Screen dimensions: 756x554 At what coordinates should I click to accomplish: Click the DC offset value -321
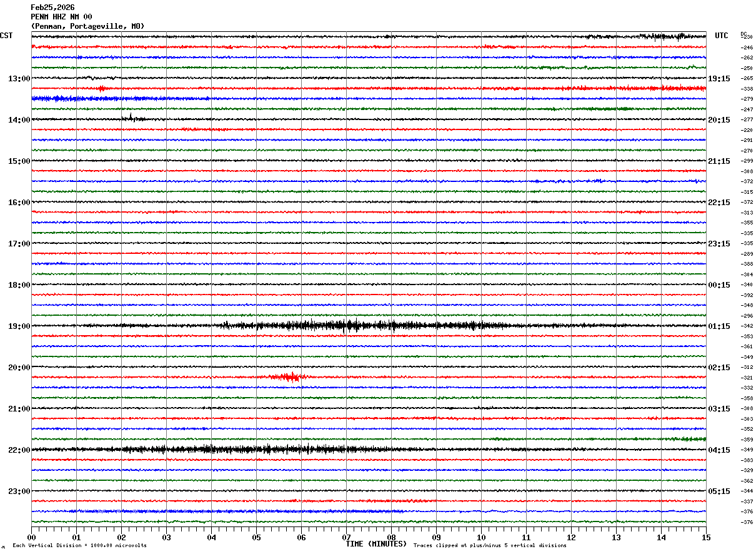click(x=747, y=378)
